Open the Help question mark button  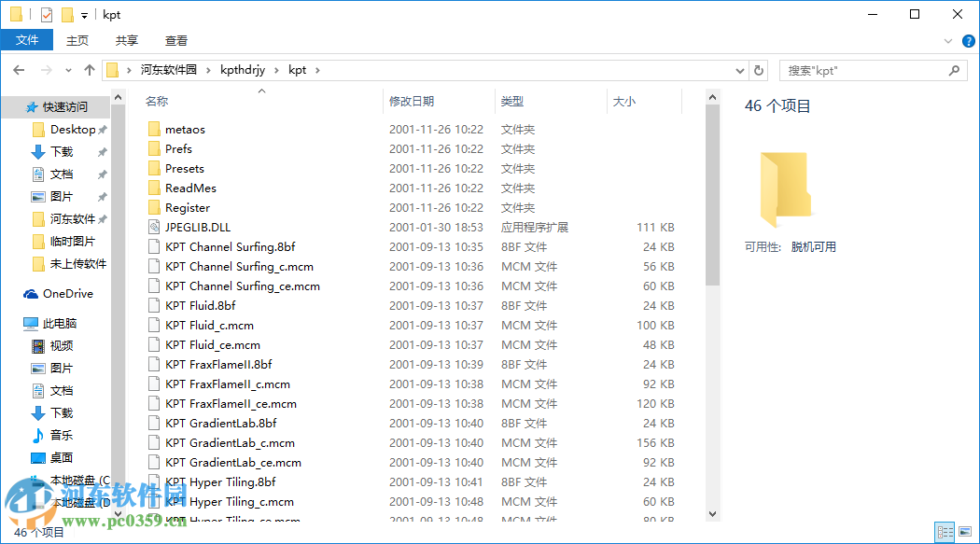(968, 40)
